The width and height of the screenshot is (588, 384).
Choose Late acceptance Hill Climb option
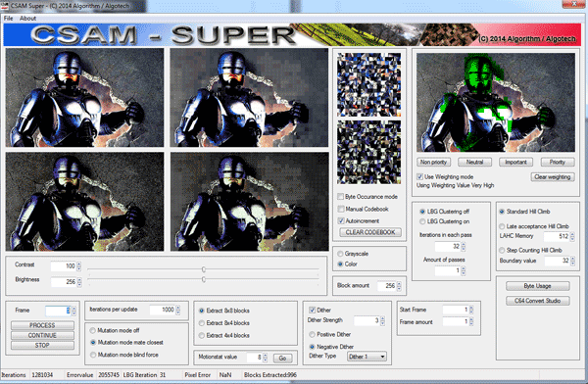click(502, 226)
